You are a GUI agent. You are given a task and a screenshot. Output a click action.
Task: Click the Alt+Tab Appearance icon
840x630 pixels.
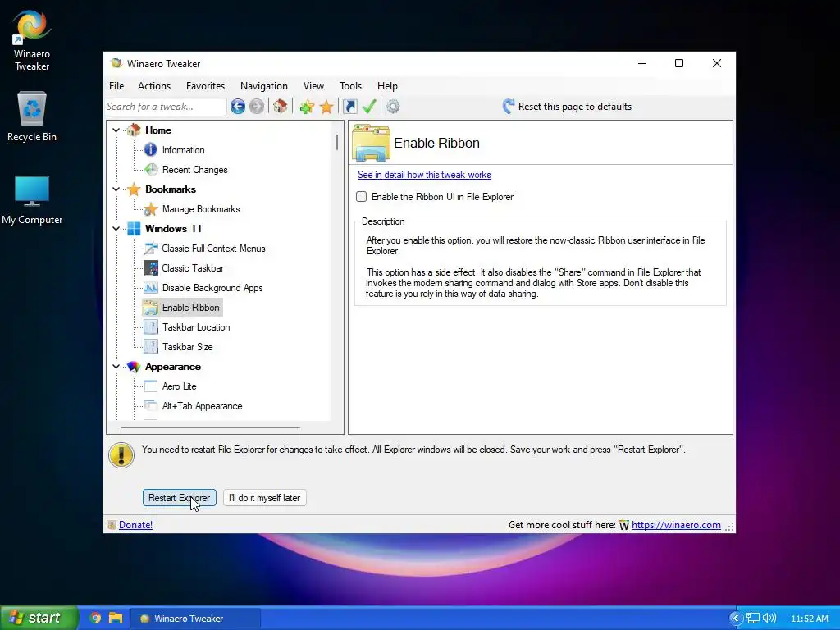[x=151, y=406]
